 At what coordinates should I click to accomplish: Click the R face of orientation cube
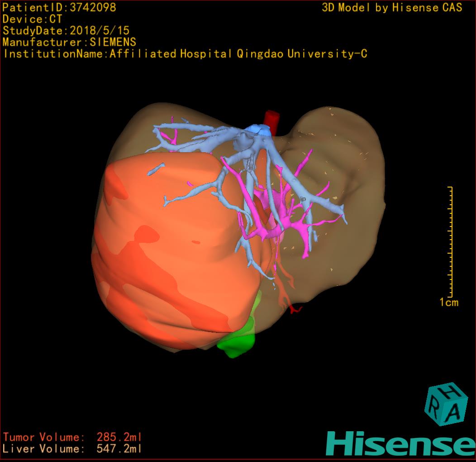coord(434,409)
